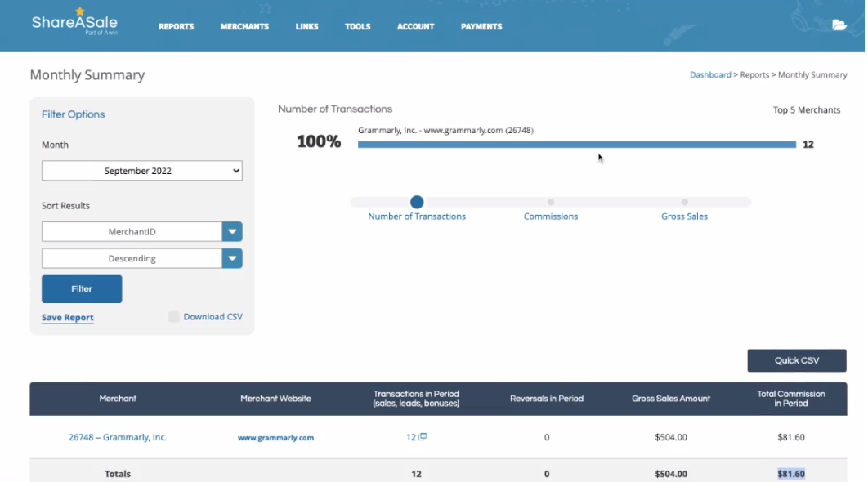Click the Monthly Summary page heading

click(87, 74)
